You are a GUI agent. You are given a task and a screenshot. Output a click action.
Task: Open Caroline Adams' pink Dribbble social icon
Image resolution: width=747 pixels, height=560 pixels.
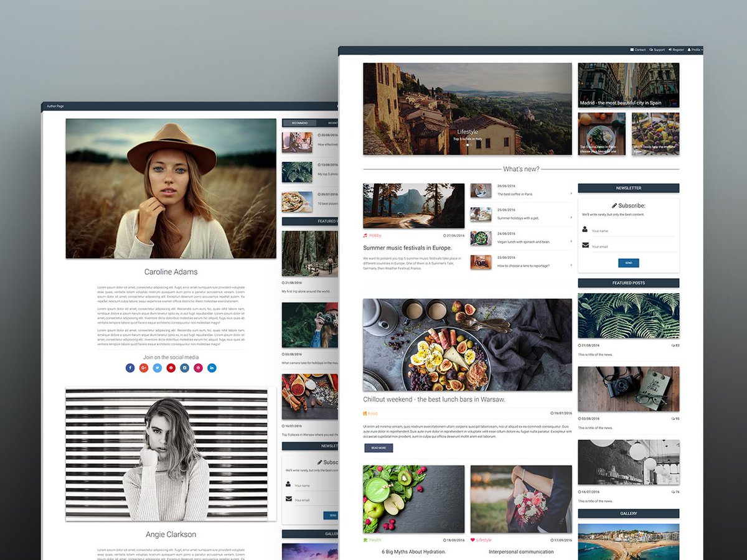pos(198,368)
